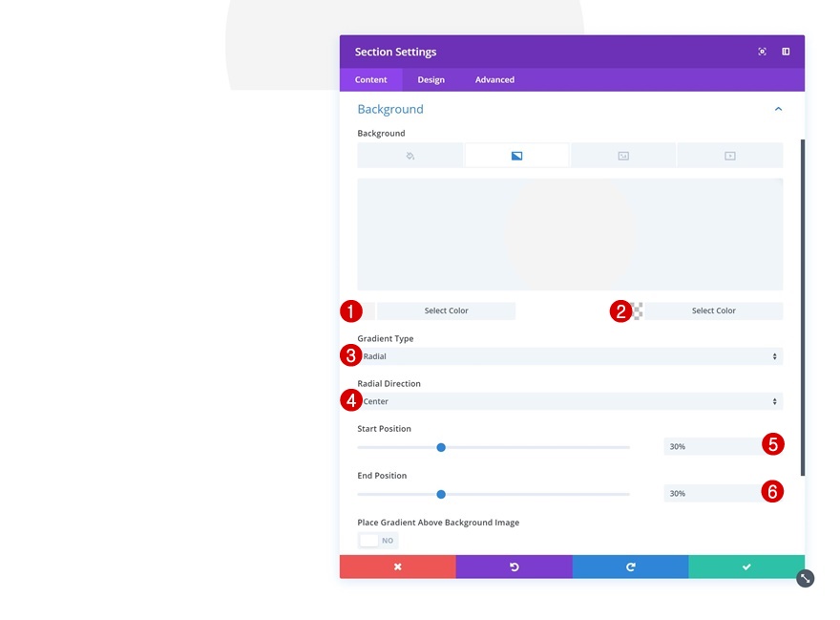This screenshot has height=620, width=840.
Task: Collapse the Background section chevron
Action: click(778, 109)
